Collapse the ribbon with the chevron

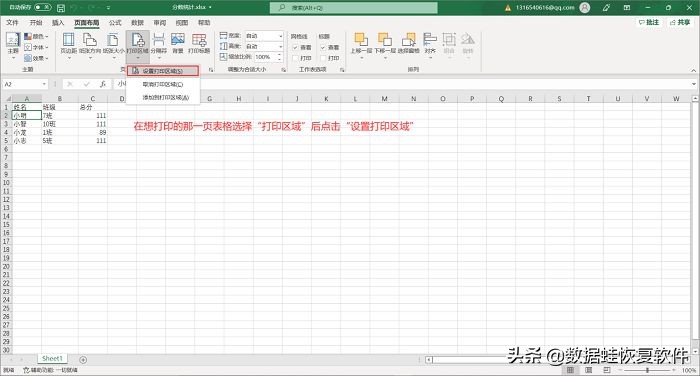click(693, 70)
